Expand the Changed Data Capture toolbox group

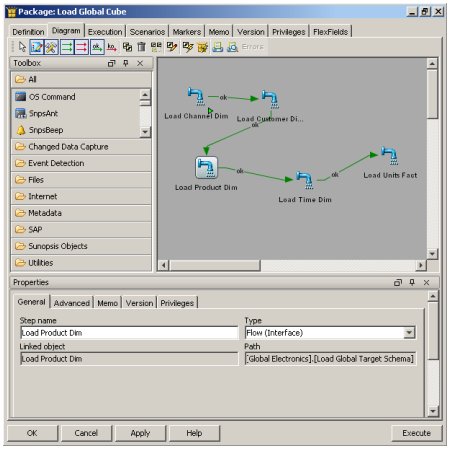81,147
